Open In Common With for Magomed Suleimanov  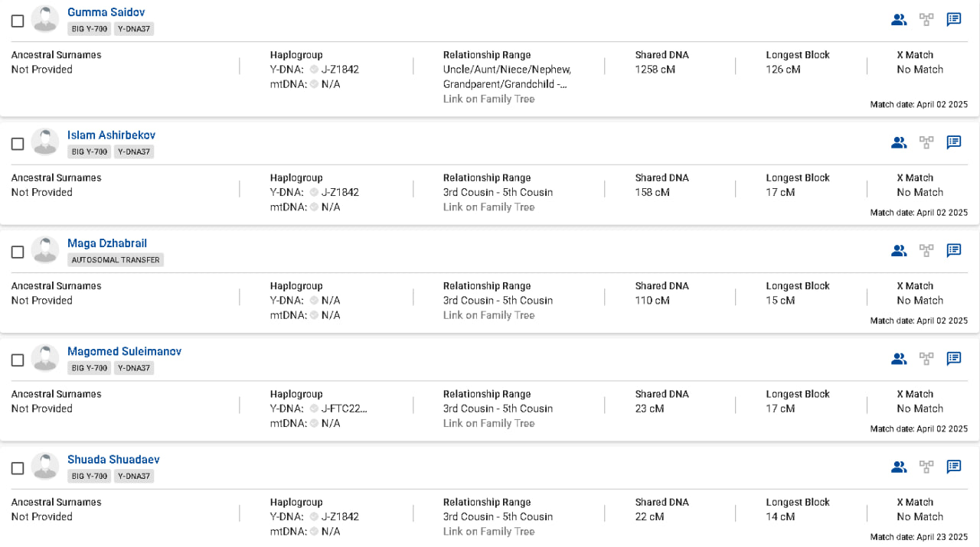[x=899, y=358]
